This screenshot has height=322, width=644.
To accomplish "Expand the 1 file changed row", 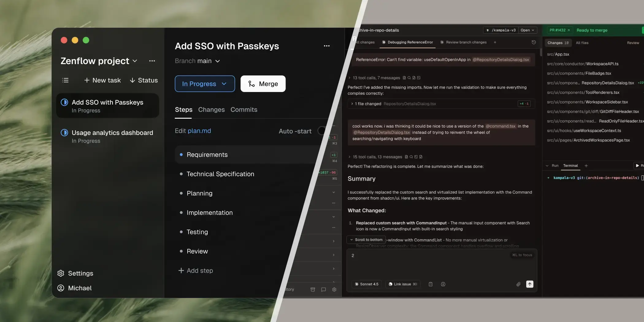I will pyautogui.click(x=441, y=104).
